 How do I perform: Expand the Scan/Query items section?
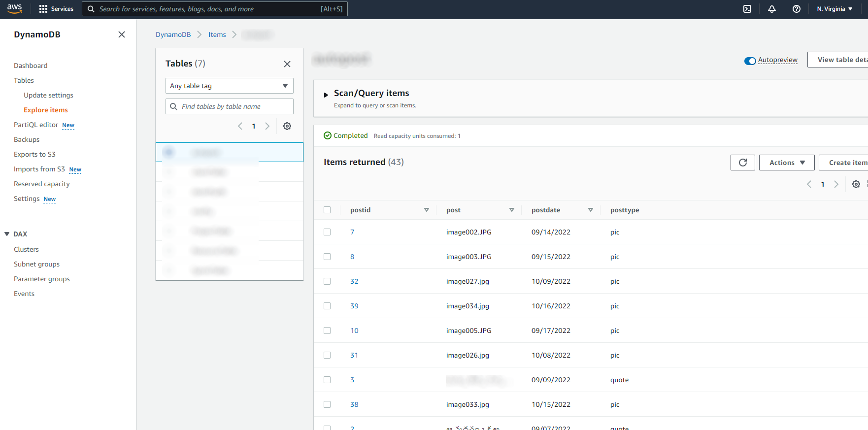326,95
